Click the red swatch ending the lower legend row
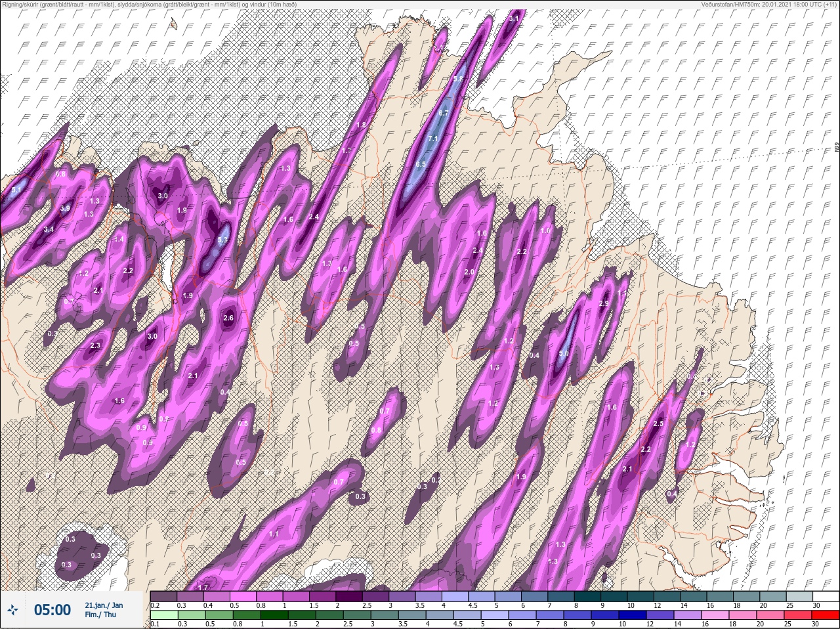840x629 pixels. (826, 615)
